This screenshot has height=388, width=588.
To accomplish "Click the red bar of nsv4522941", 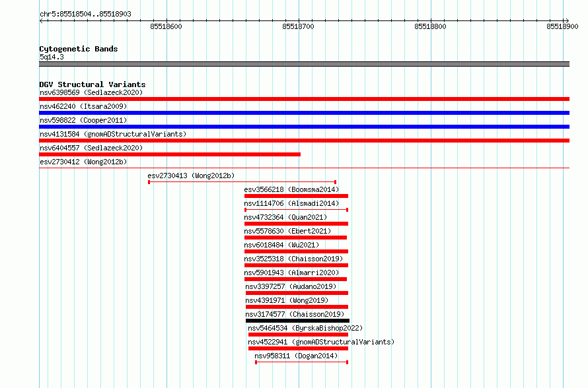I will coord(298,348).
